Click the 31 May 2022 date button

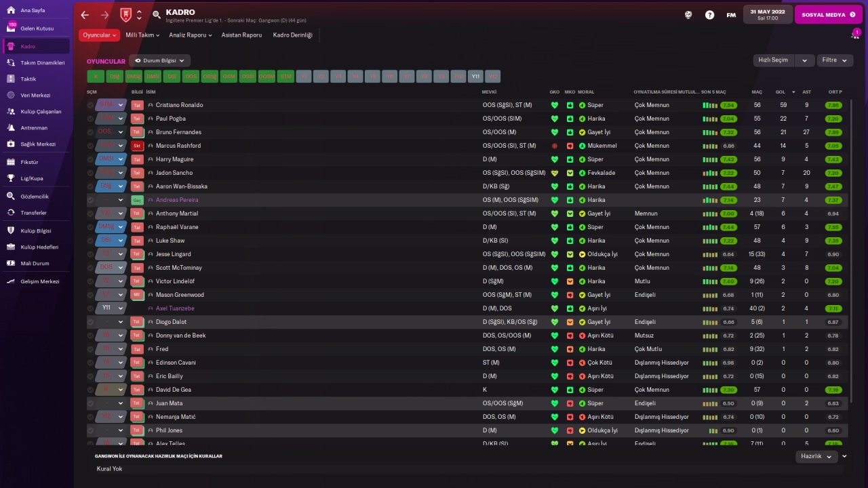pos(767,15)
